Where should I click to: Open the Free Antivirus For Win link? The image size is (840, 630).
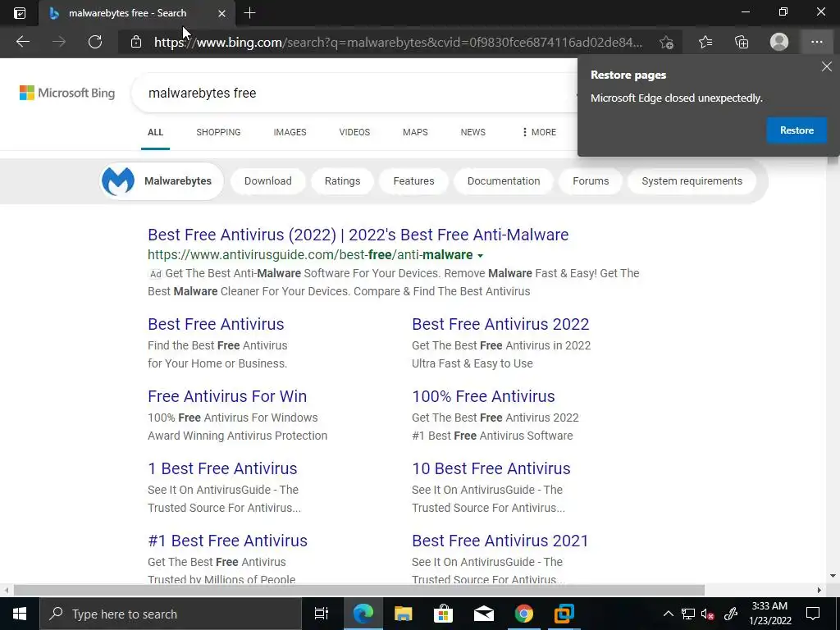coord(227,396)
